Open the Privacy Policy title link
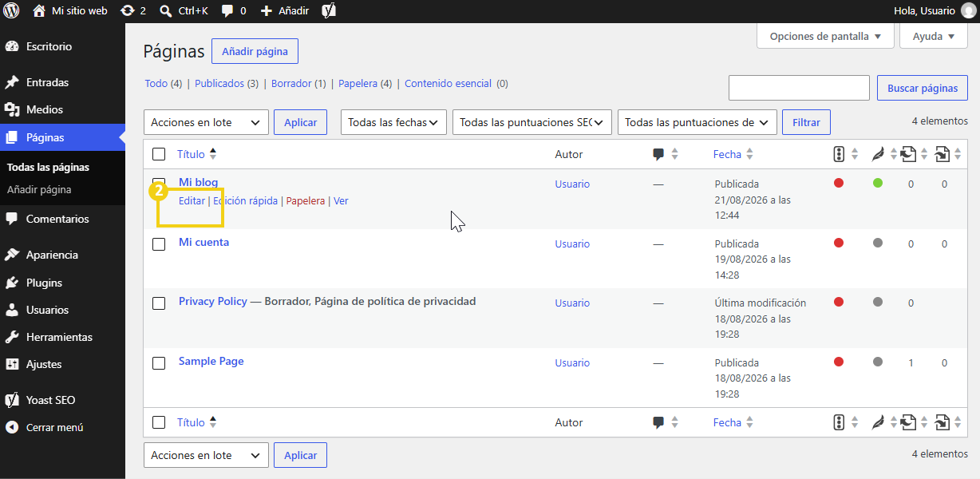 coord(213,301)
